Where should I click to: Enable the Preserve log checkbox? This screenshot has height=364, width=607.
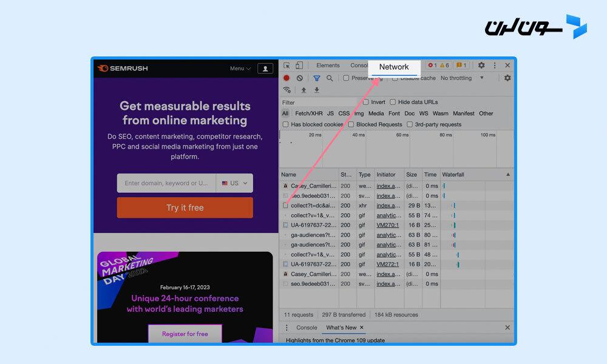[346, 78]
